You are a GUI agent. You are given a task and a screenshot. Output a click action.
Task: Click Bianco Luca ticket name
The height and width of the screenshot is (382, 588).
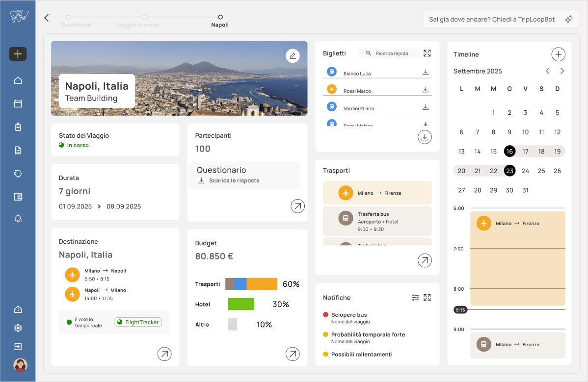[x=357, y=74]
